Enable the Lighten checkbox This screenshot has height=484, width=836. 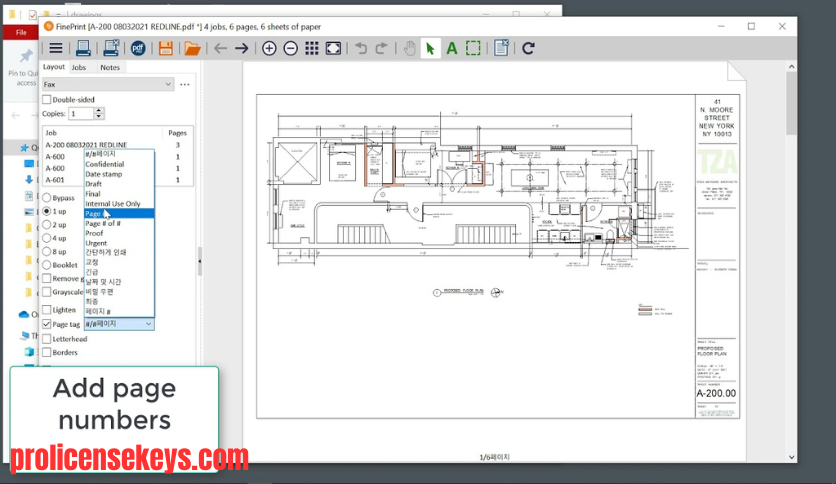(x=47, y=310)
